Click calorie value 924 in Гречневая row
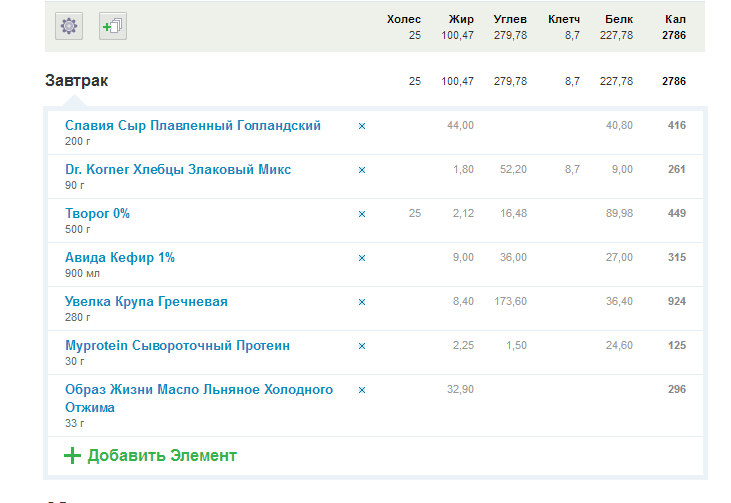 click(677, 302)
